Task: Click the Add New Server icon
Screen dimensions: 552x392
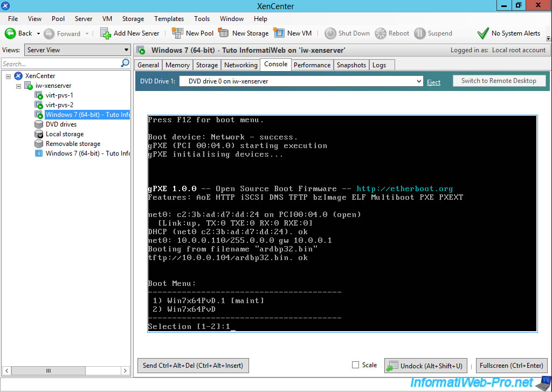Action: tap(106, 33)
